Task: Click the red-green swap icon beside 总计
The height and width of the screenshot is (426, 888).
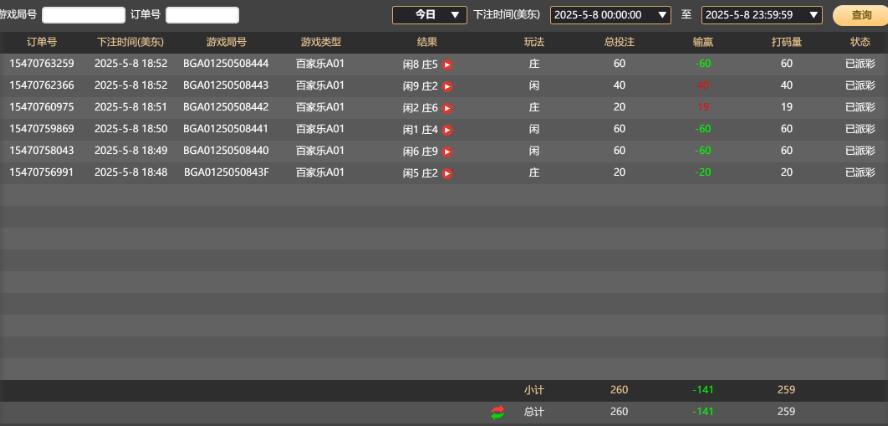Action: (497, 412)
